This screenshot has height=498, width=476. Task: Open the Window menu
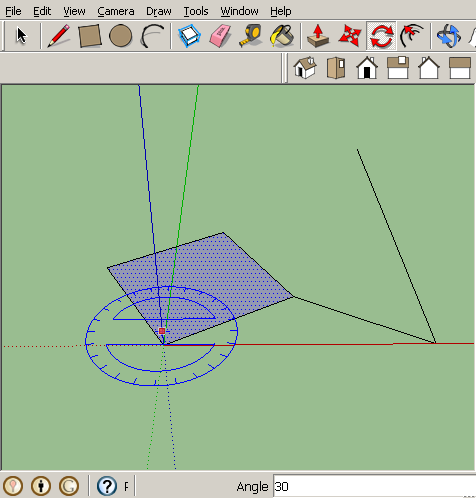(x=239, y=11)
